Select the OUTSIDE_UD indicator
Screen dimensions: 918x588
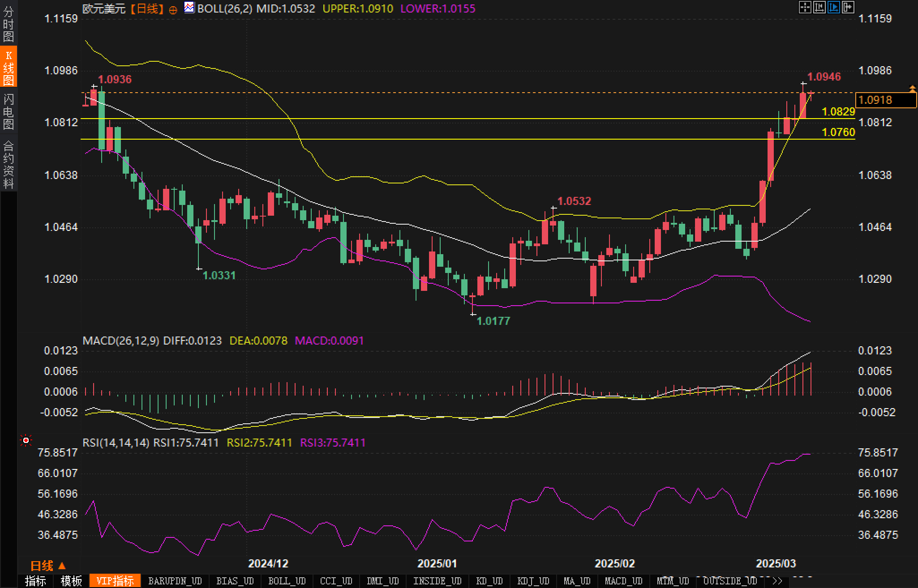click(730, 581)
